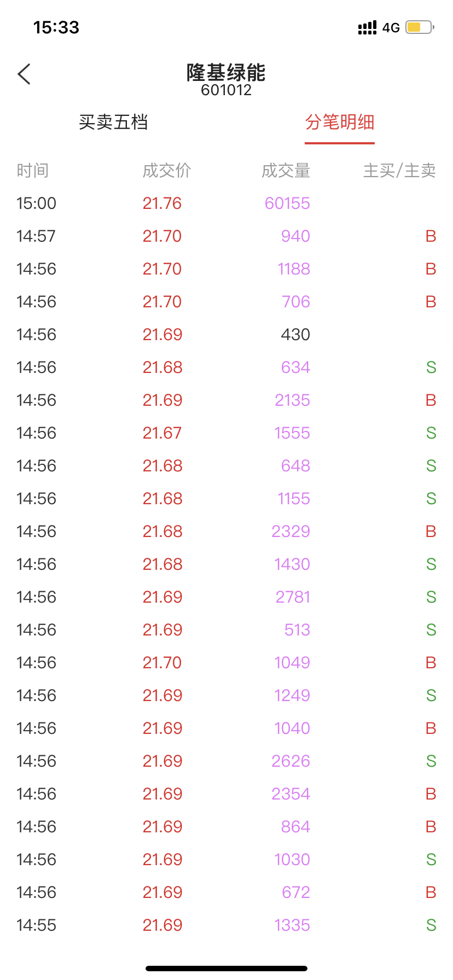The image size is (453, 980).
Task: Tap the 成交量 column header
Action: point(286,171)
